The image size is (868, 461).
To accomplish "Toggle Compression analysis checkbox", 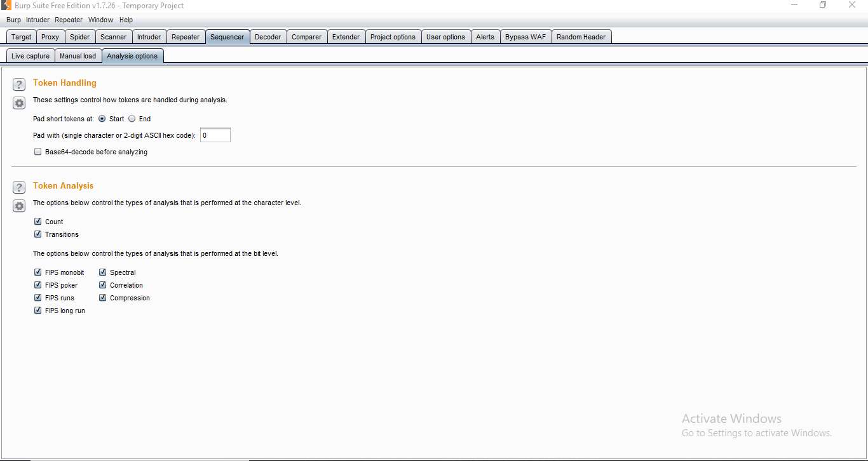I will pyautogui.click(x=103, y=298).
